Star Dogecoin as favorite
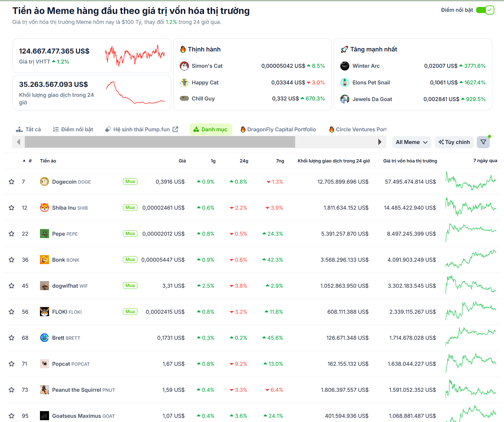The height and width of the screenshot is (422, 504). coord(12,182)
